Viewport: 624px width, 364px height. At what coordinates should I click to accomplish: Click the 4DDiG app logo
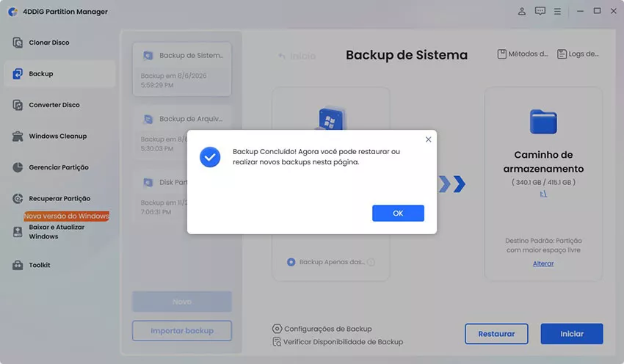point(13,12)
